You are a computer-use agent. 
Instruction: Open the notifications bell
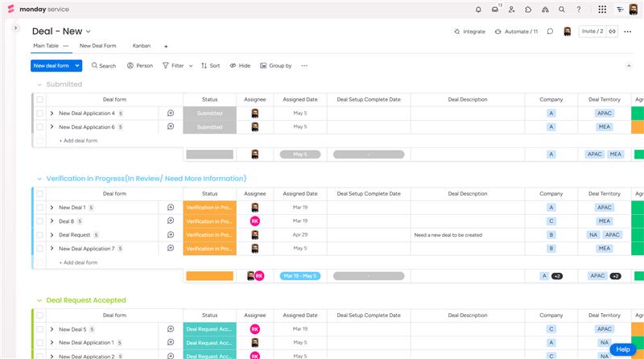pos(478,10)
